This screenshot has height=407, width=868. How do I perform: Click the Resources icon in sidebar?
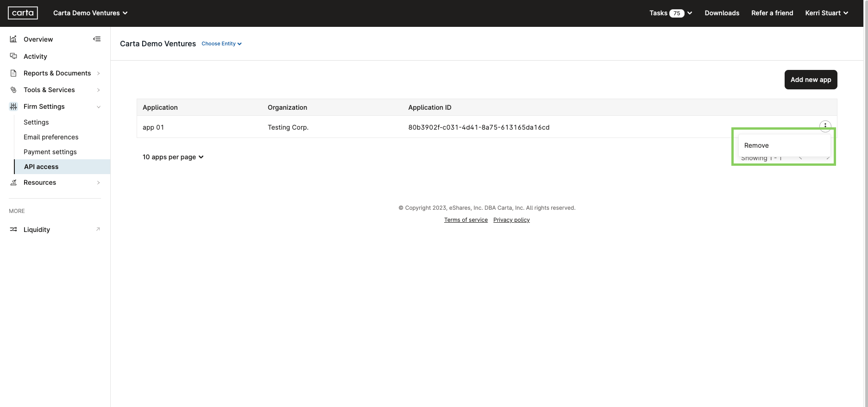click(13, 182)
